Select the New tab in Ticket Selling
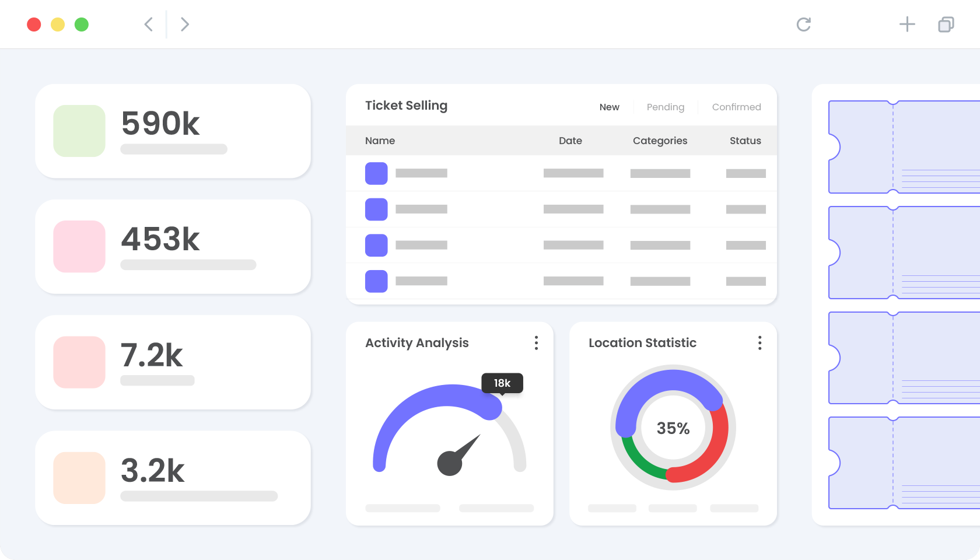Viewport: 980px width, 560px height. click(609, 107)
